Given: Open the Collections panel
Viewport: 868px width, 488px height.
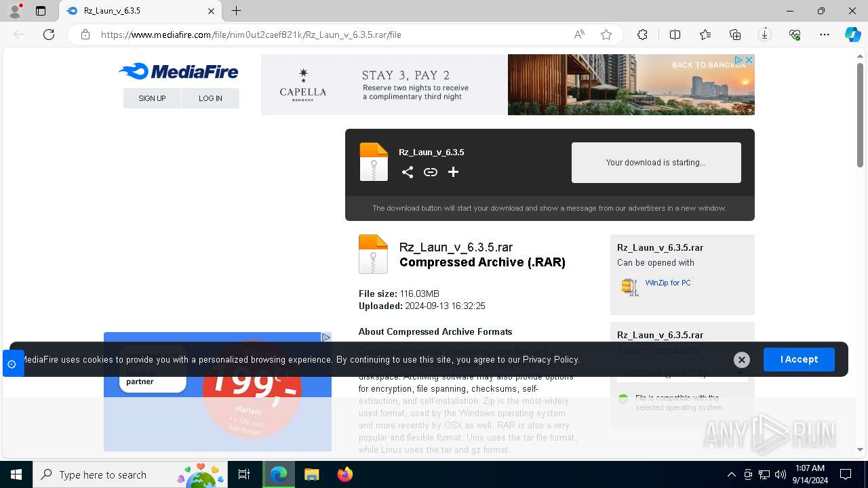Looking at the screenshot, I should coord(735,35).
